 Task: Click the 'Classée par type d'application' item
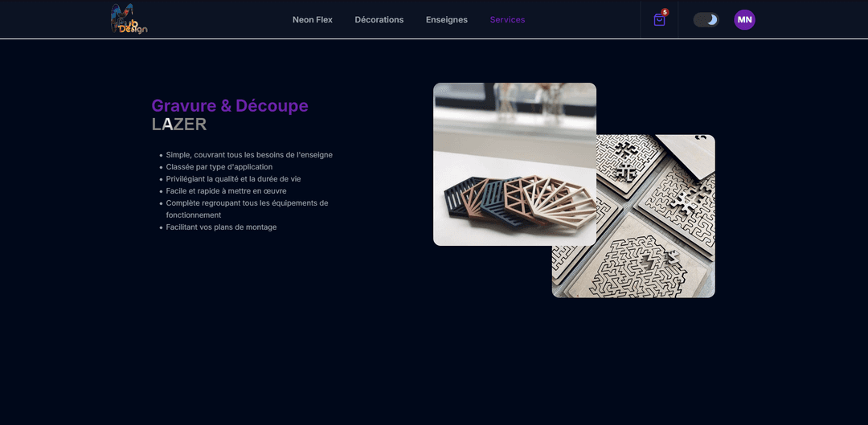tap(219, 166)
